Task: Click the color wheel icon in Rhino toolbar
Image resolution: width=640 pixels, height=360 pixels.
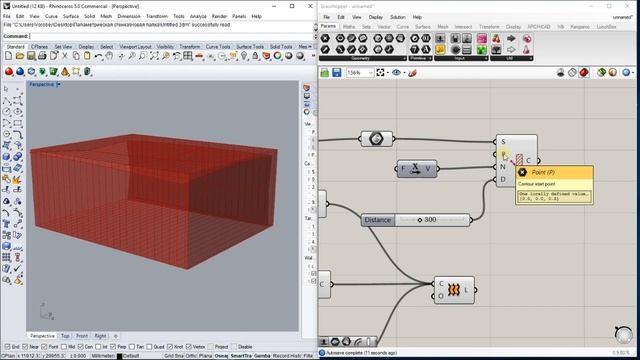Action: pos(278,56)
